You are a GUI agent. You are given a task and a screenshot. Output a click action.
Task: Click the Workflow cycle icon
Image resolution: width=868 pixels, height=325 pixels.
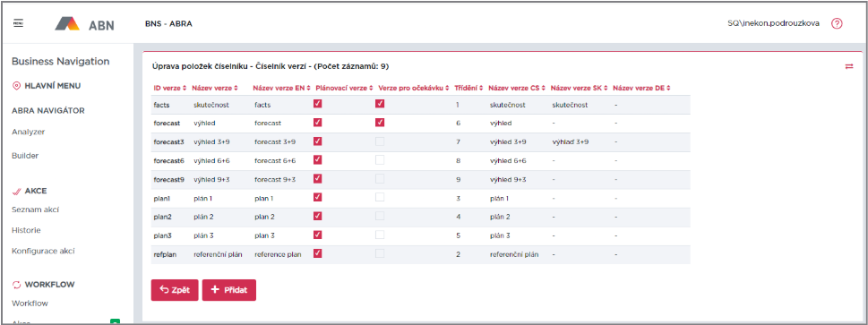tap(16, 285)
